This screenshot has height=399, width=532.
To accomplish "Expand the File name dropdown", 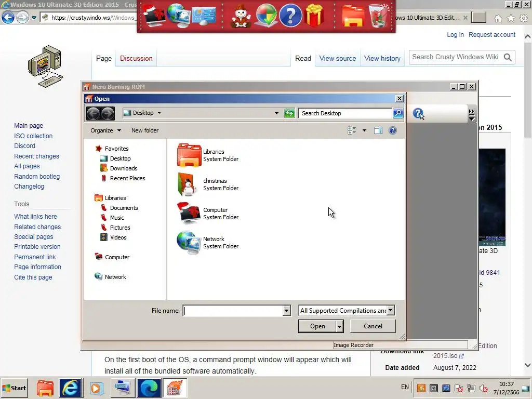I will click(287, 311).
